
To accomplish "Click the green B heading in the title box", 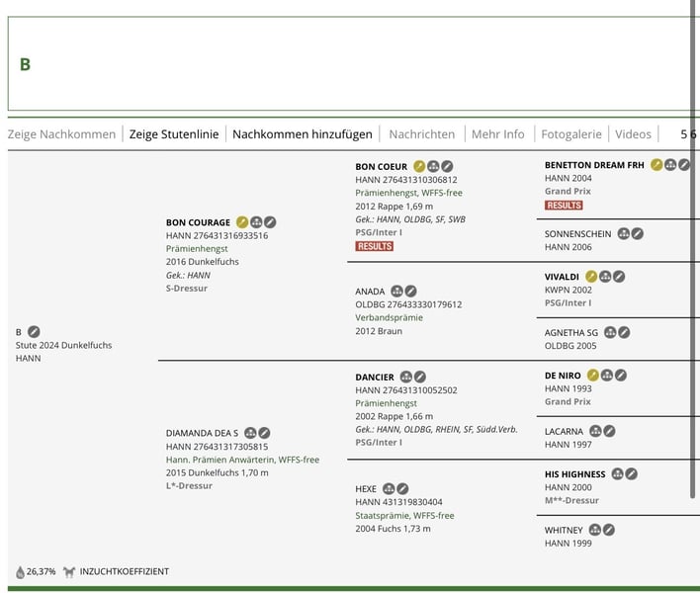I will [x=25, y=64].
